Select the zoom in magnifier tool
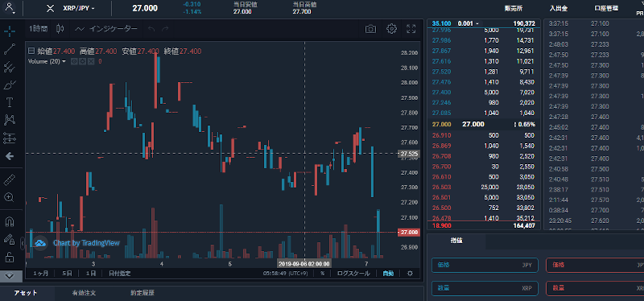Screen dimensions: 644x301 click(x=10, y=197)
